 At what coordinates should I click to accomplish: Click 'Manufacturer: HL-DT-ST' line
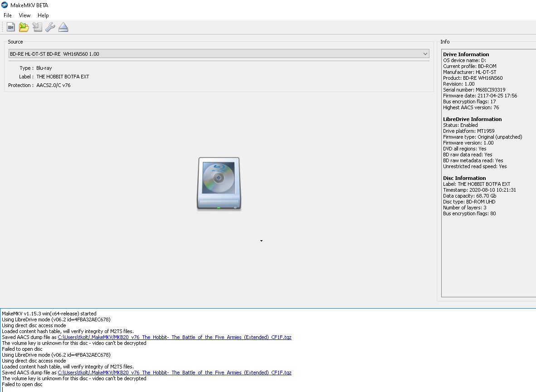click(470, 72)
